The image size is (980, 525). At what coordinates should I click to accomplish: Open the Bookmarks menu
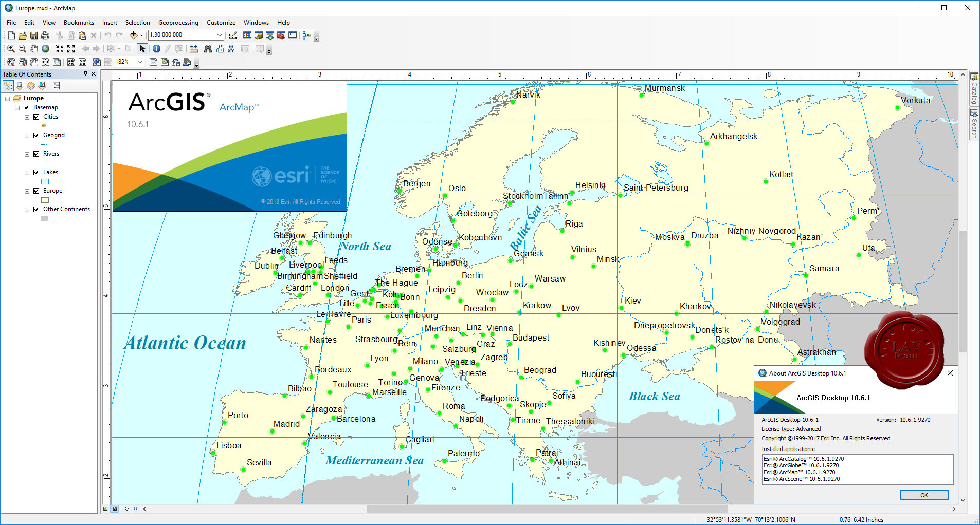[79, 23]
